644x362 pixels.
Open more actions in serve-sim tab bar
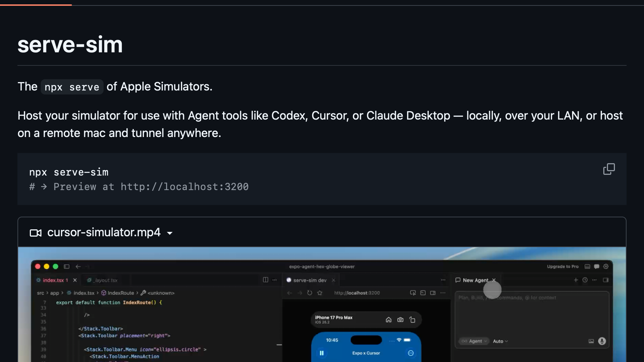(443, 280)
